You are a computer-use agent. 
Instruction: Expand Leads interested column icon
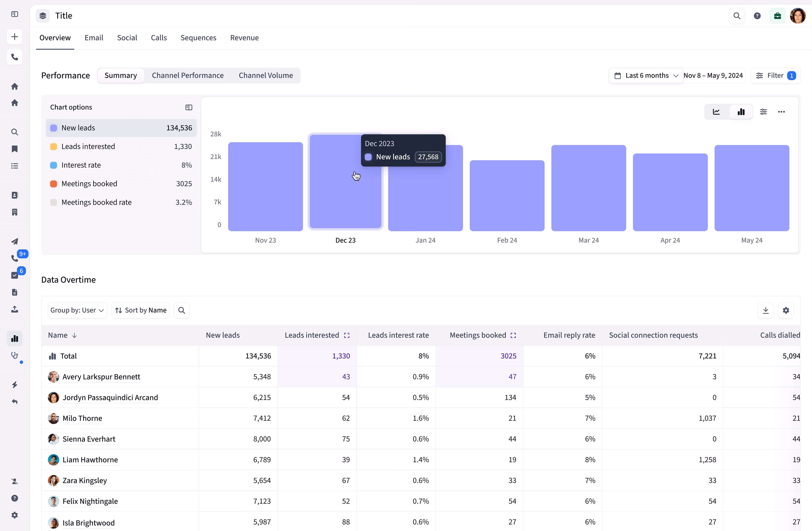(347, 336)
